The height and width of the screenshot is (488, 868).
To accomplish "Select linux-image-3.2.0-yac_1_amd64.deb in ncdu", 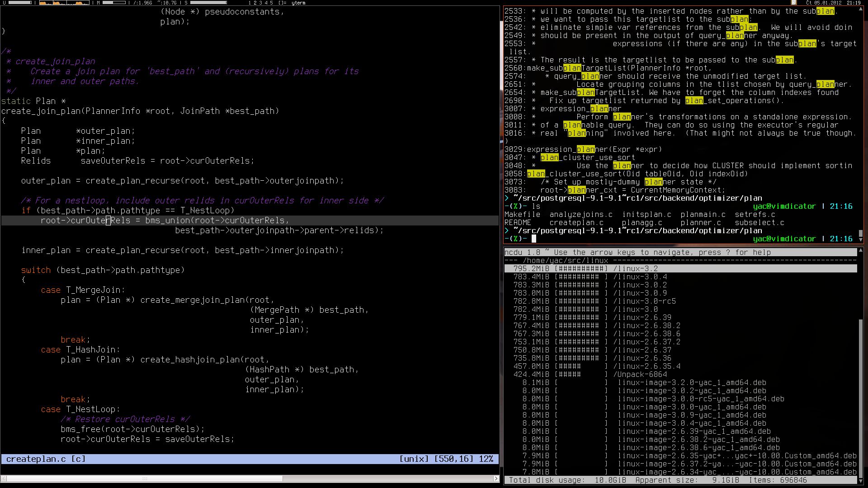I will click(x=680, y=383).
